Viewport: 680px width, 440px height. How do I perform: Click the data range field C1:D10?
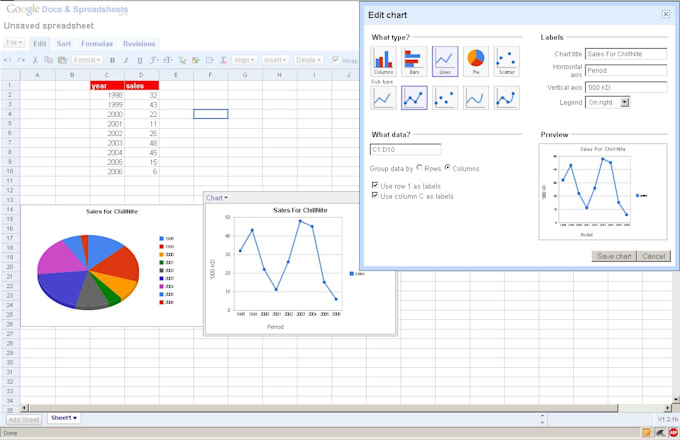405,150
